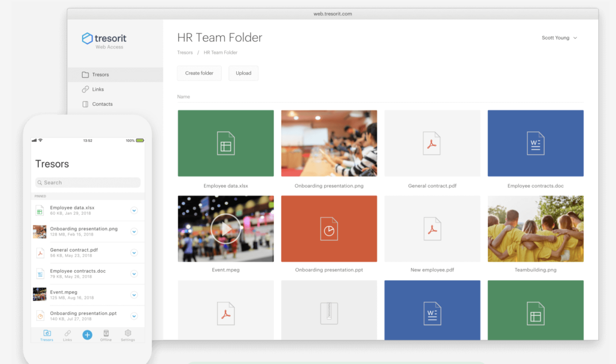
Task: Open the Onboarding presentation.ppt file tile
Action: click(x=329, y=228)
